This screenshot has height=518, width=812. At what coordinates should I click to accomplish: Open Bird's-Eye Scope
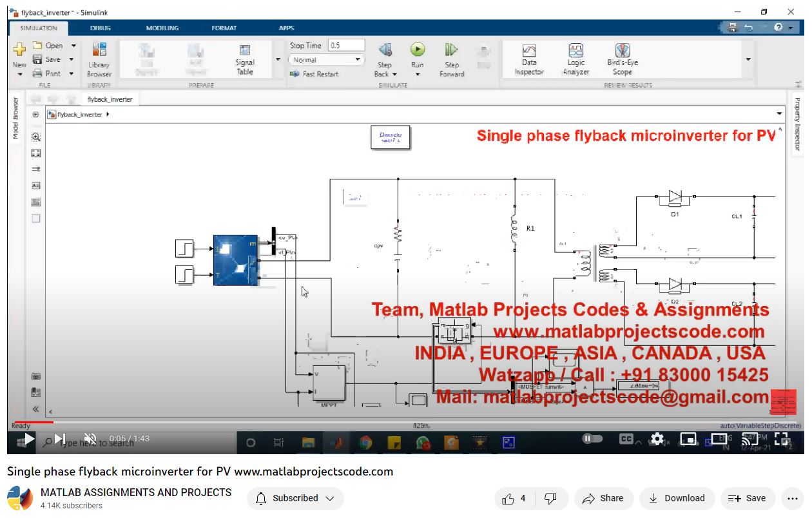[x=622, y=59]
